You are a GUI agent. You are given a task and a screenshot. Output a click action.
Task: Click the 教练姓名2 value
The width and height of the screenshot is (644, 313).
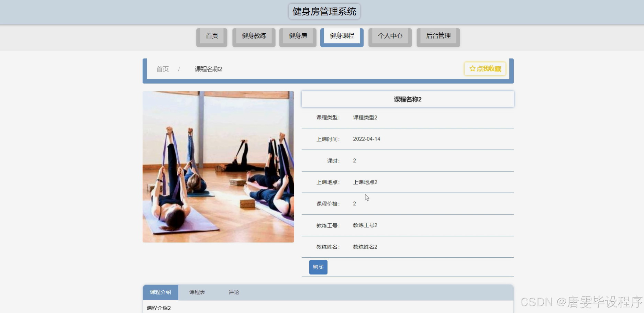(365, 247)
